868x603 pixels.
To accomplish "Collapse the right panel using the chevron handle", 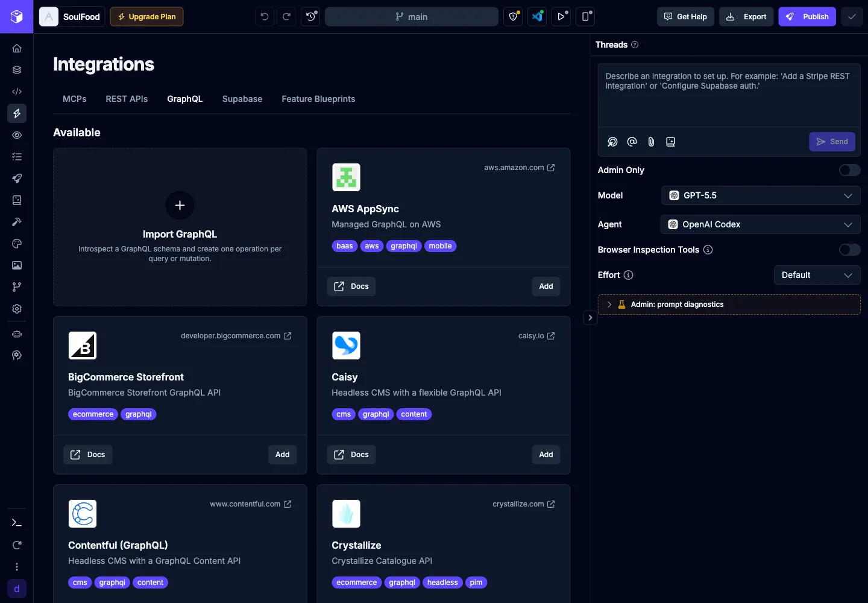I will tap(591, 318).
